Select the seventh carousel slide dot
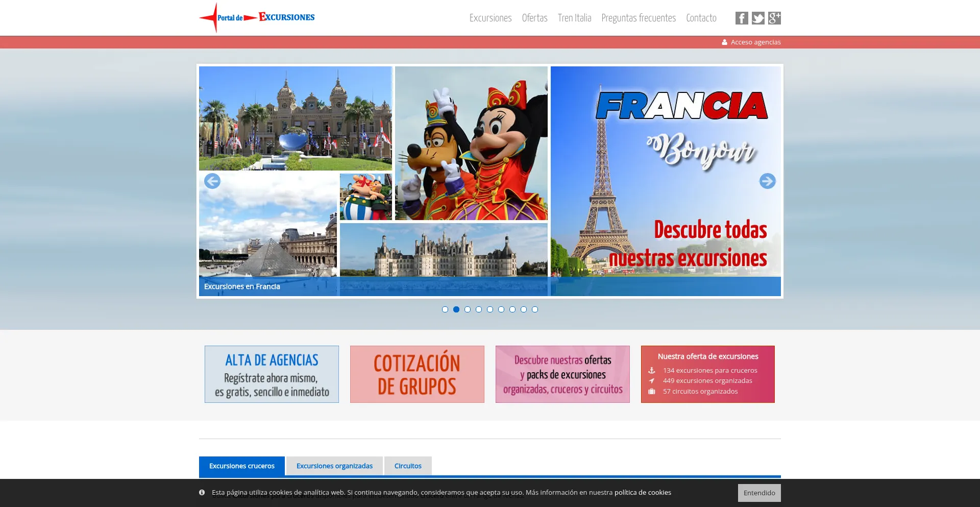980x507 pixels. (512, 309)
